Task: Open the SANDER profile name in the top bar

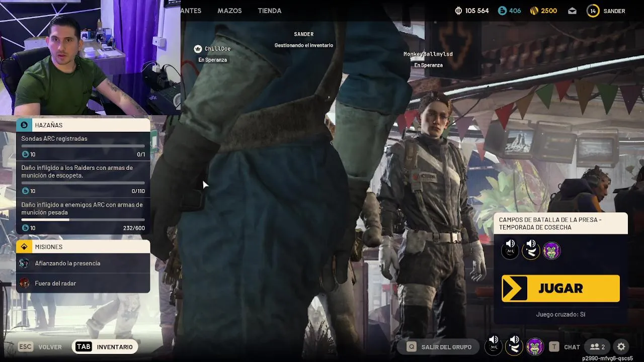Action: (614, 11)
